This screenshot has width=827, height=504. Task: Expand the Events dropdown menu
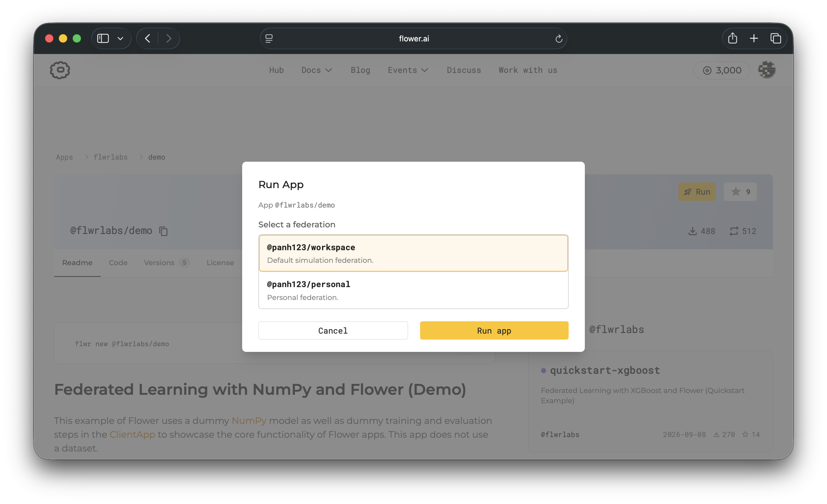pyautogui.click(x=408, y=70)
